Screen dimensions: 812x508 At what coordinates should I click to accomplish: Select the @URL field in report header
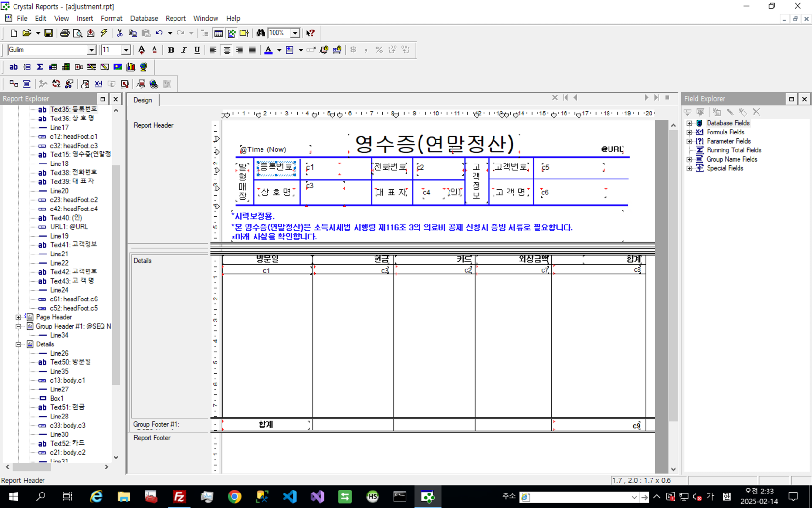point(611,149)
